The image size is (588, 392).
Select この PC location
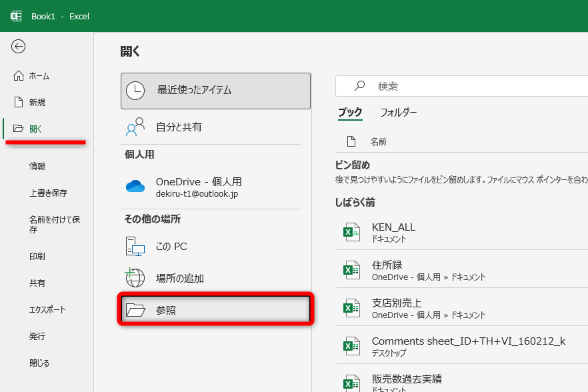211,247
